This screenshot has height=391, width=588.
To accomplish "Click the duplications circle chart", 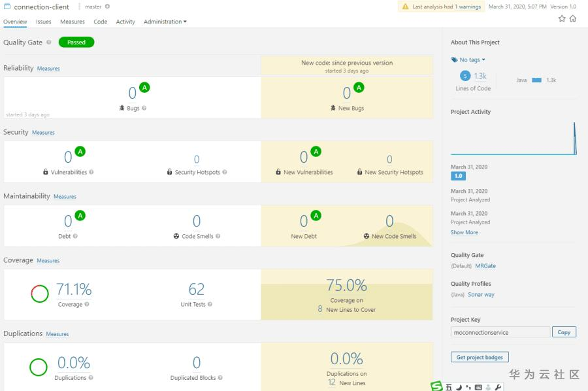I will (x=39, y=367).
